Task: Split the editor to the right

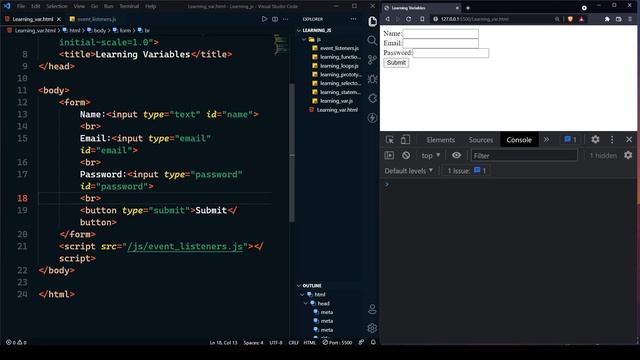Action: pyautogui.click(x=275, y=19)
